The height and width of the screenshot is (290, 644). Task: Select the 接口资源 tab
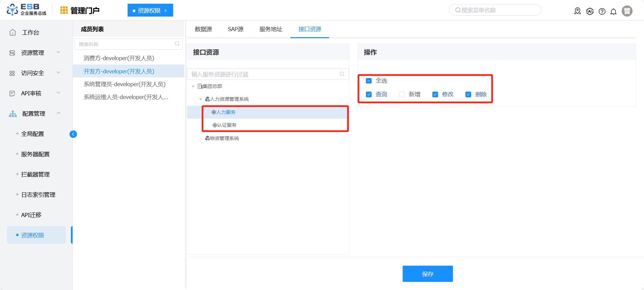(x=310, y=29)
